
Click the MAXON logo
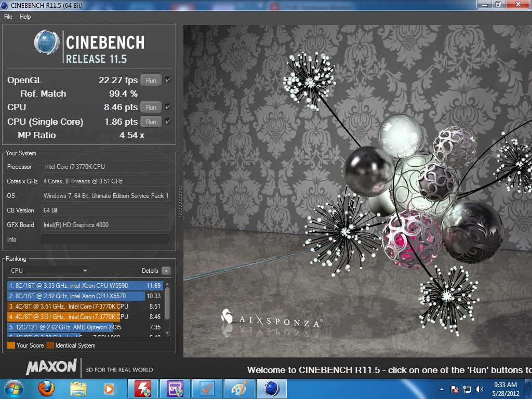(x=51, y=367)
